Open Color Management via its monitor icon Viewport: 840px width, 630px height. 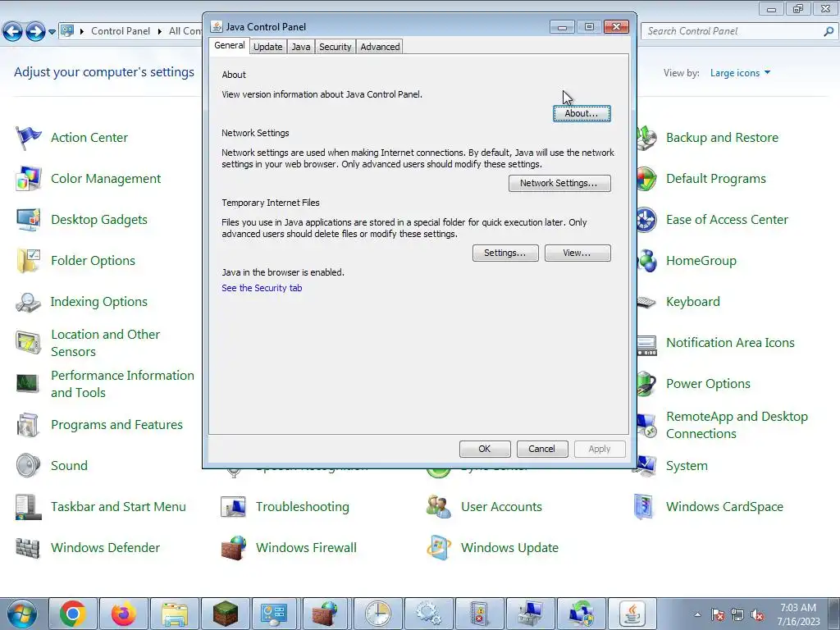pyautogui.click(x=28, y=179)
